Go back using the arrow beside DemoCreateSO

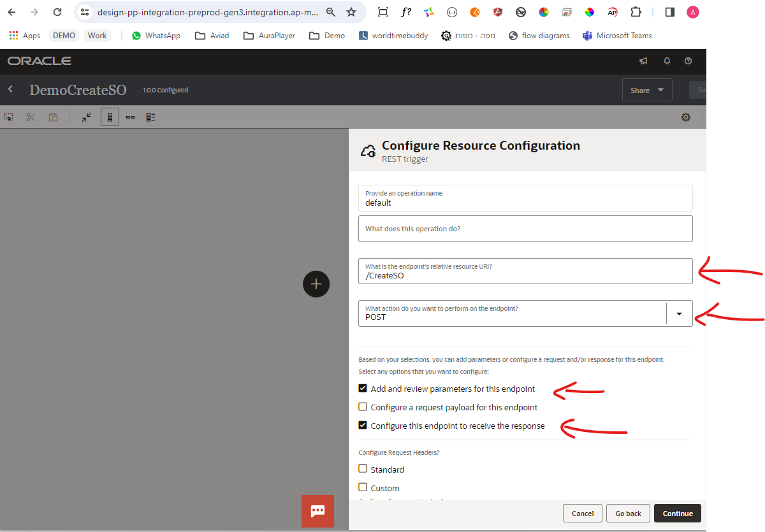coord(11,90)
